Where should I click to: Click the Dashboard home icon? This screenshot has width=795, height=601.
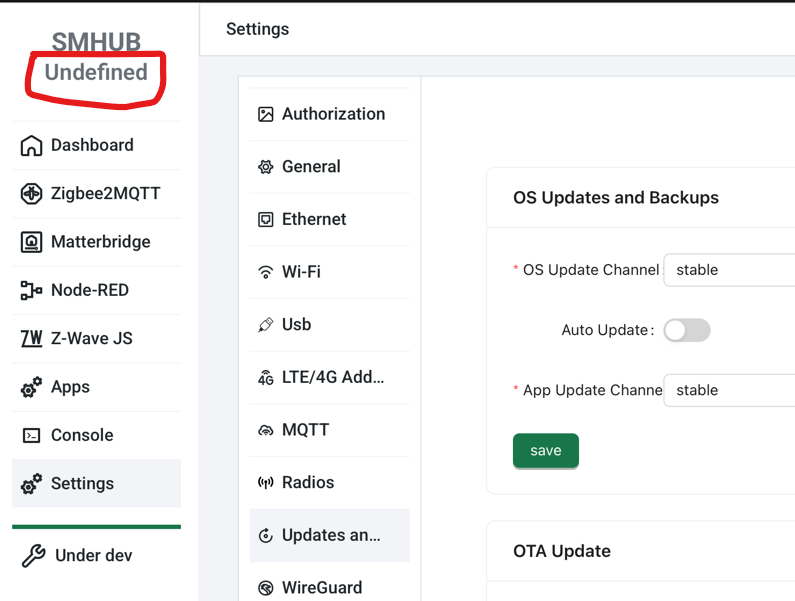32,146
